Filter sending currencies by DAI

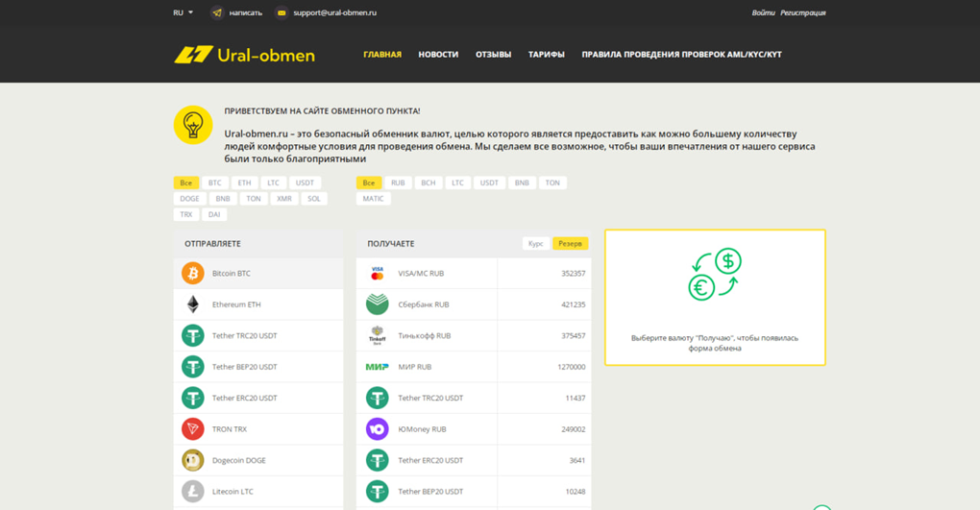(x=214, y=214)
